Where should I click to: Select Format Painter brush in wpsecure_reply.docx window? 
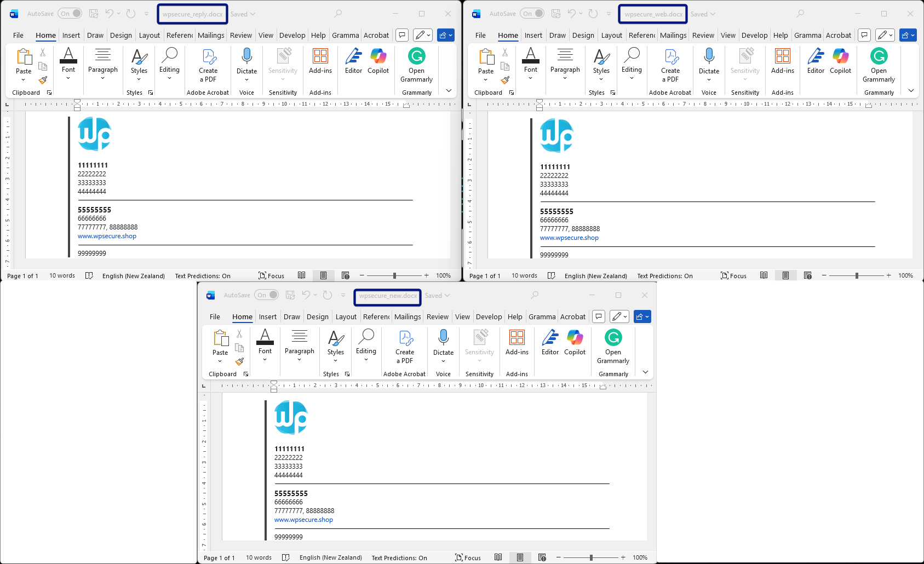43,80
